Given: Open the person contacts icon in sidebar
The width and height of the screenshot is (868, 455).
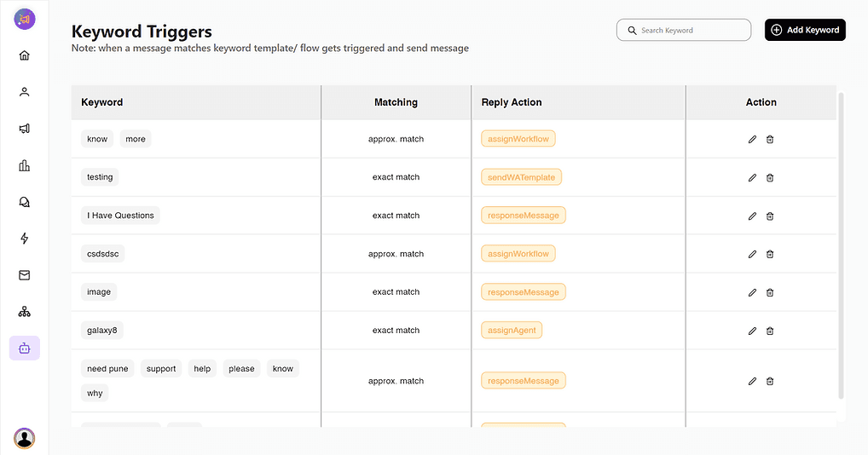Looking at the screenshot, I should pos(25,92).
